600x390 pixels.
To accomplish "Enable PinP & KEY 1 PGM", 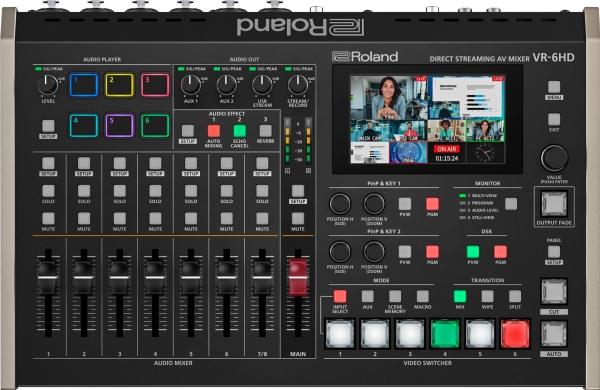I will coord(432,204).
